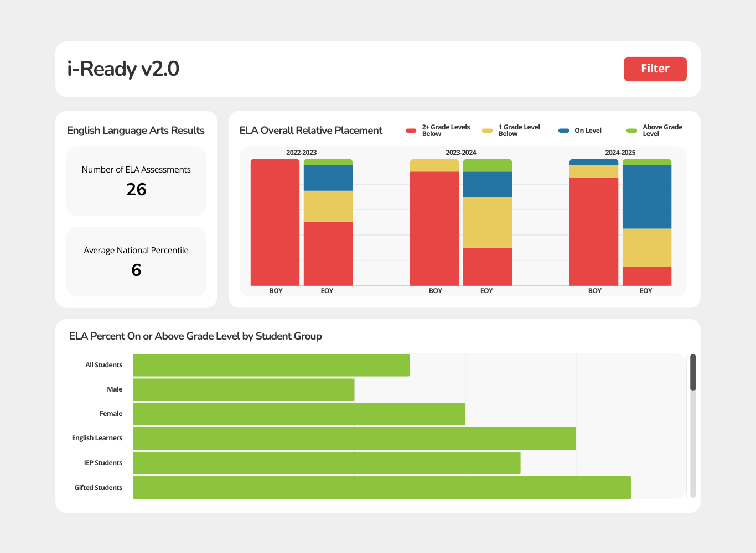Screen dimensions: 756x553
Task: Click the 2024-2025 year label
Action: coord(620,153)
